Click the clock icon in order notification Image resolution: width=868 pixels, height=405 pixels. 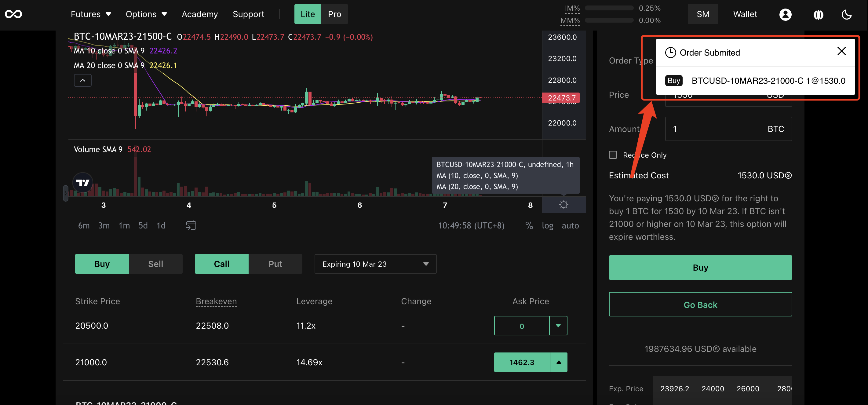click(670, 53)
